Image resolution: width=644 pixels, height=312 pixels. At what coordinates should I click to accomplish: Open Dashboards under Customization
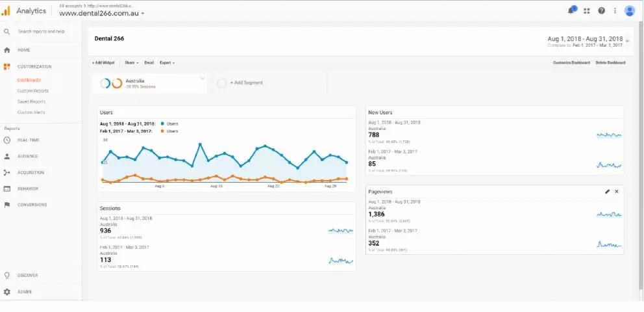[29, 80]
